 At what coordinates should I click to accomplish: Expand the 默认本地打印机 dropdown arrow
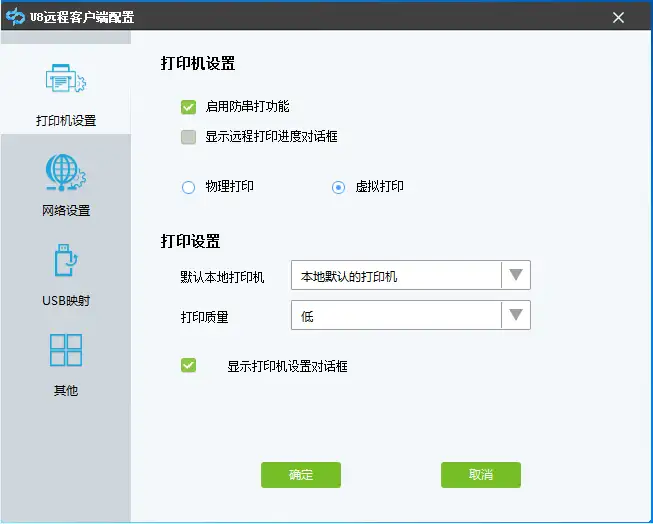point(516,275)
